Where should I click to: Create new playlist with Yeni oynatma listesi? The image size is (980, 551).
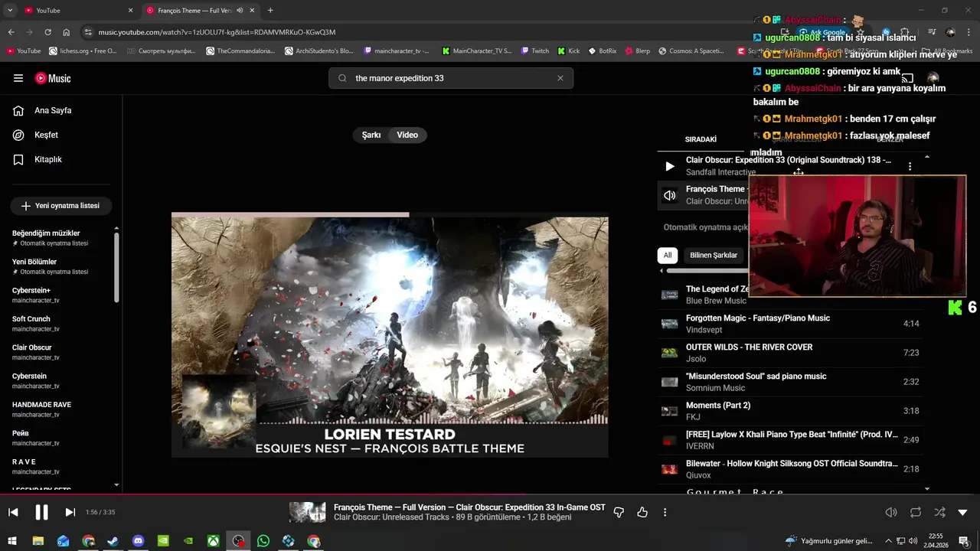click(x=61, y=206)
